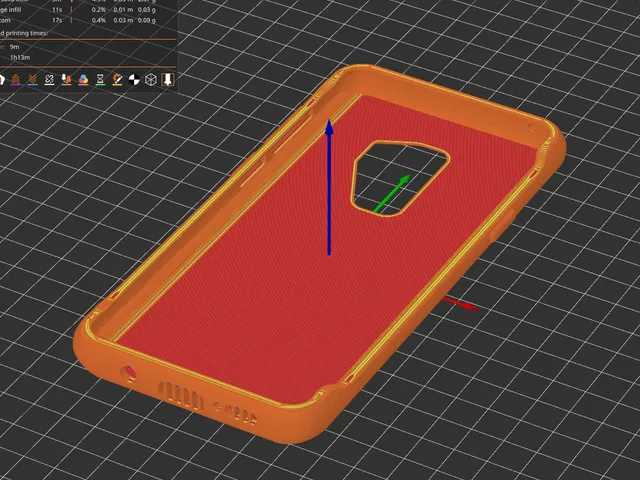
Task: Click the '0.09 g' weight value
Action: [x=146, y=20]
